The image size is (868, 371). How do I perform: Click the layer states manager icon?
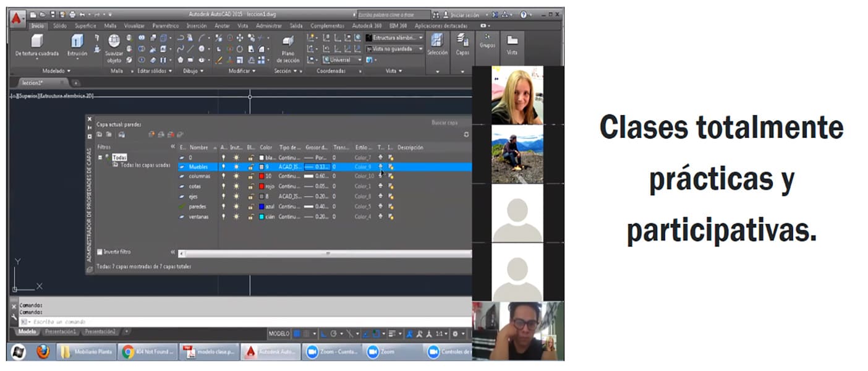(121, 134)
